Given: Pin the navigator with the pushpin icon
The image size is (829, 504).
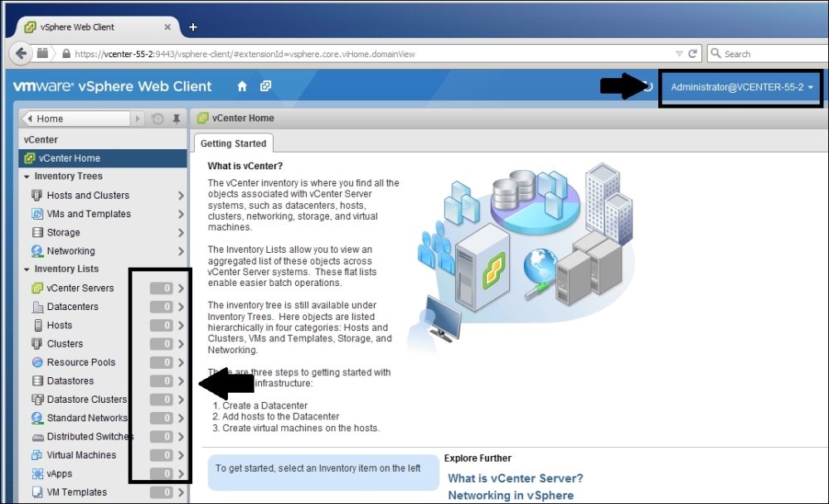Looking at the screenshot, I should click(176, 119).
